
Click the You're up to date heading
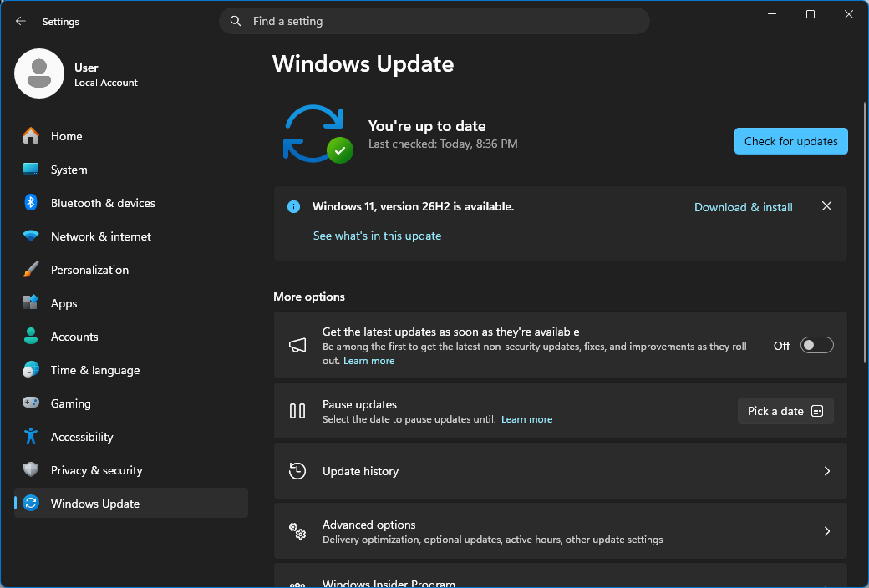[427, 126]
